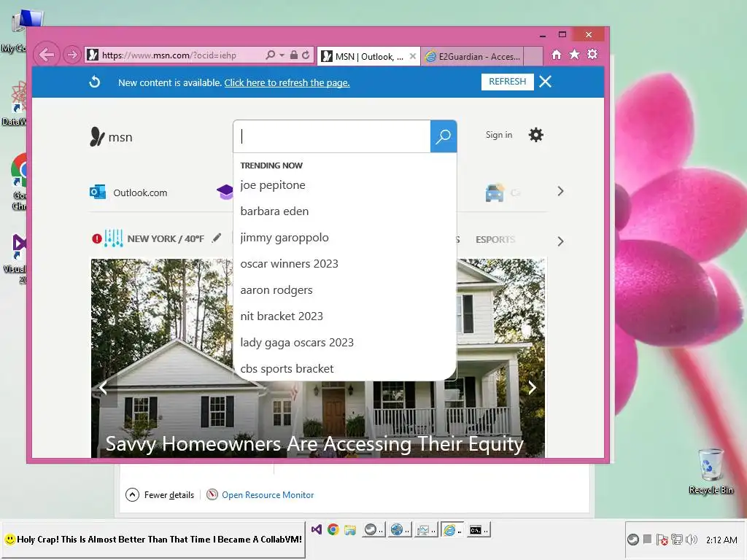Launch Visual Studio from the taskbar

pyautogui.click(x=317, y=529)
